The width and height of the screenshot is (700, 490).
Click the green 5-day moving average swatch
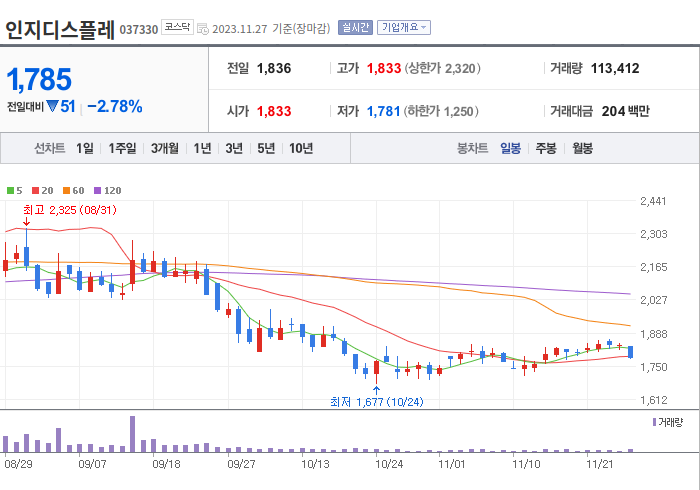10,191
